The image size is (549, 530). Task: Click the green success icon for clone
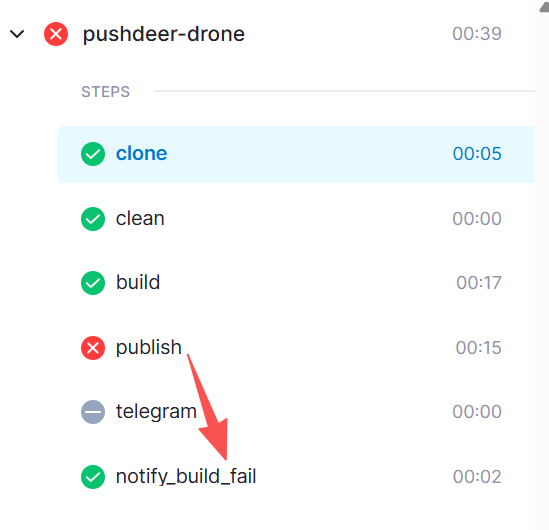pos(93,154)
